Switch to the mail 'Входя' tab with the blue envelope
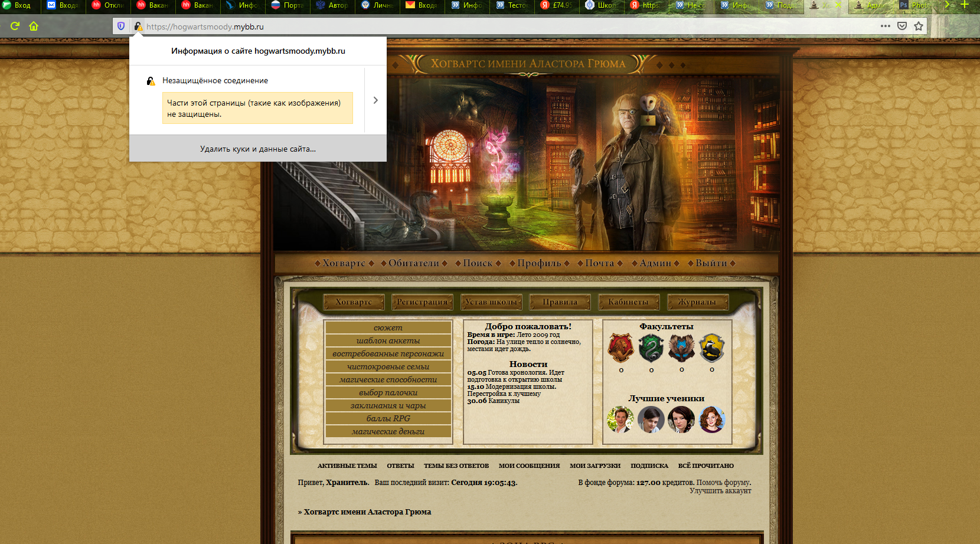The width and height of the screenshot is (980, 544). tap(63, 5)
